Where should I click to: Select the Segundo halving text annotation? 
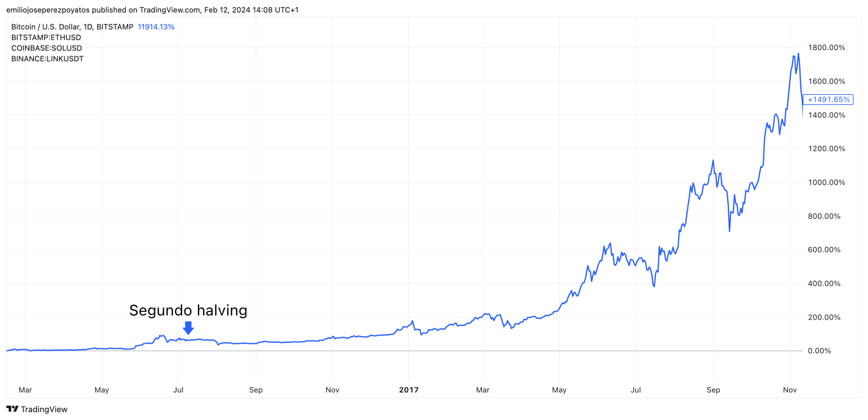[x=188, y=310]
